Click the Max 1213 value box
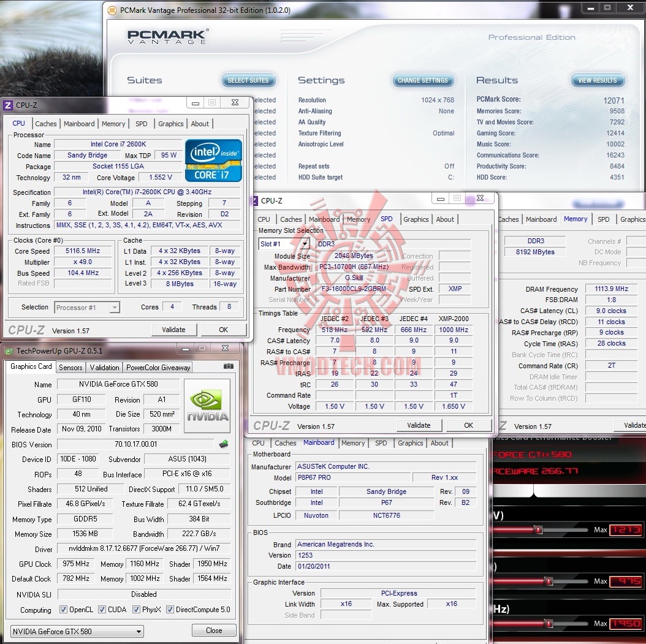The width and height of the screenshot is (646, 644). click(625, 530)
